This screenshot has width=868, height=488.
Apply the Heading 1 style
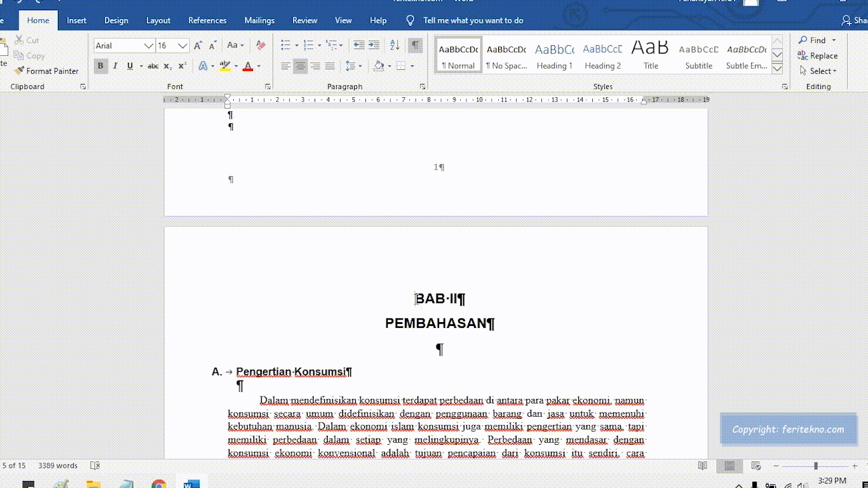[555, 55]
